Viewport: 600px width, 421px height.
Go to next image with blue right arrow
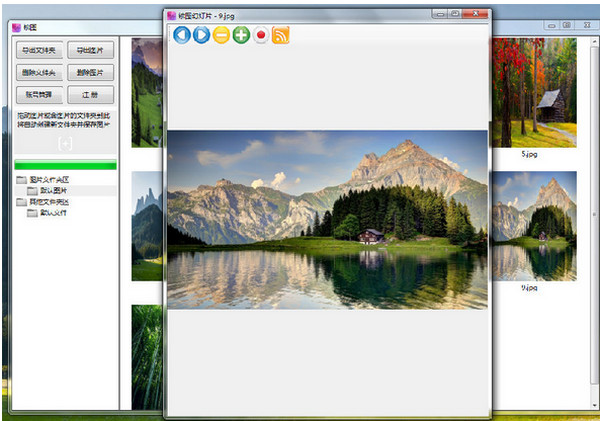pyautogui.click(x=201, y=36)
